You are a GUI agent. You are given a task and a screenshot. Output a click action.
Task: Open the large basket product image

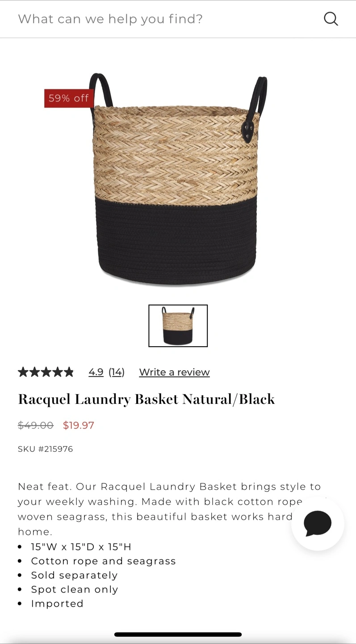178,179
